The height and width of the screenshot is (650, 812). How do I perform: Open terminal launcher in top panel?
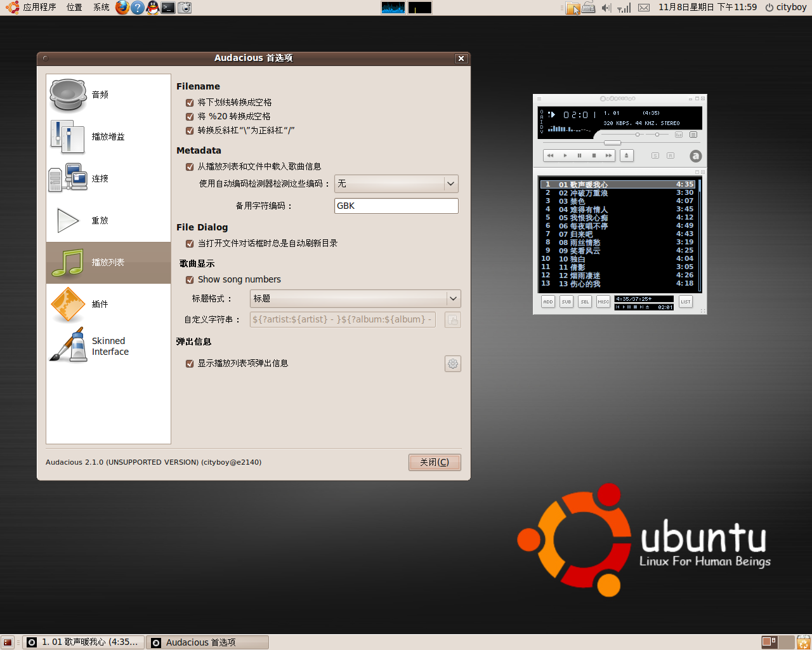coord(168,8)
